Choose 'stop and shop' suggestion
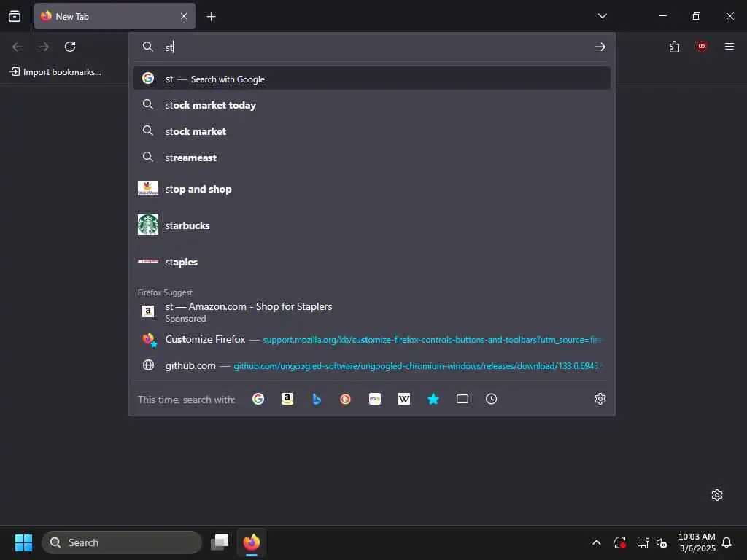The image size is (747, 560). [x=371, y=189]
